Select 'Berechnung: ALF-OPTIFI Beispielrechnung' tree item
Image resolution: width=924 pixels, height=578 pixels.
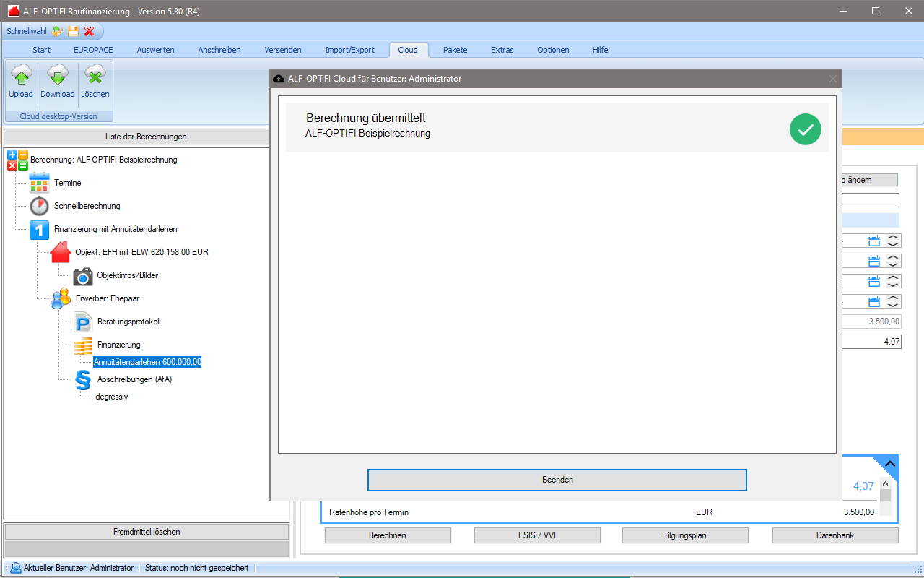(104, 160)
